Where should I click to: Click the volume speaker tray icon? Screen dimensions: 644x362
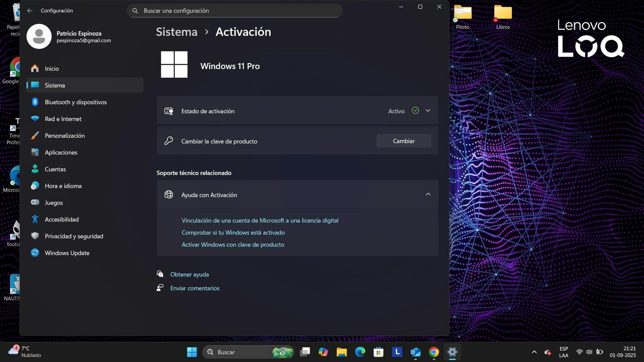(x=589, y=352)
